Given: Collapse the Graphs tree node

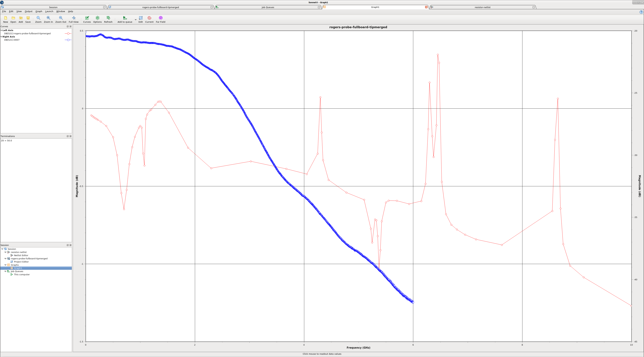Looking at the screenshot, I should pos(6,265).
